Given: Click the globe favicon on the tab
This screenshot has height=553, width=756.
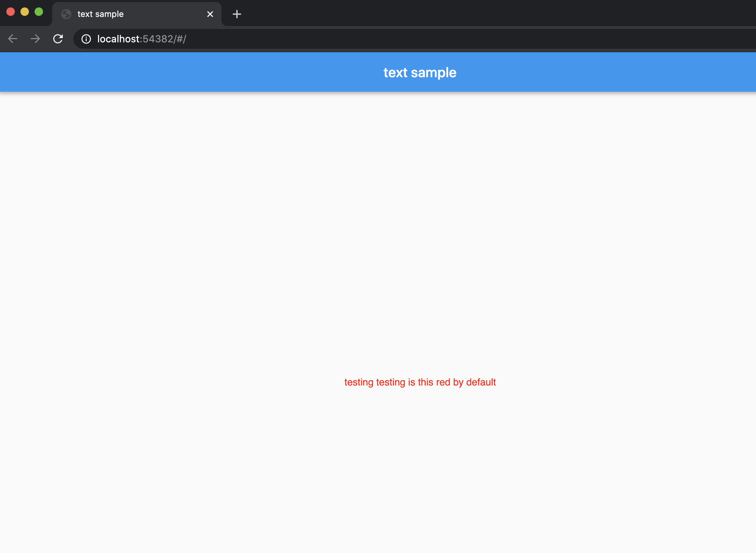Looking at the screenshot, I should 66,14.
